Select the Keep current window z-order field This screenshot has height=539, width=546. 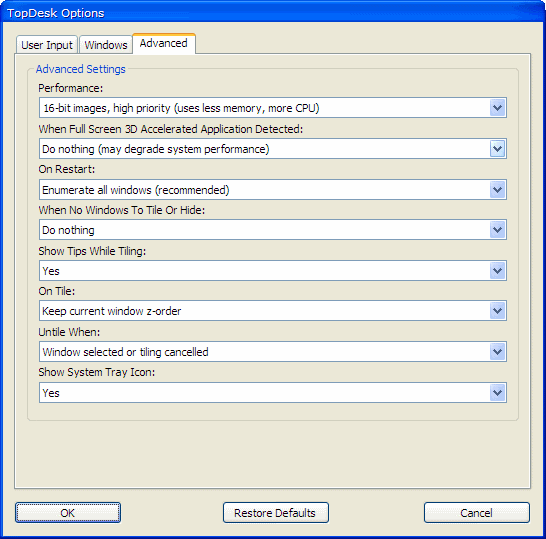click(273, 311)
